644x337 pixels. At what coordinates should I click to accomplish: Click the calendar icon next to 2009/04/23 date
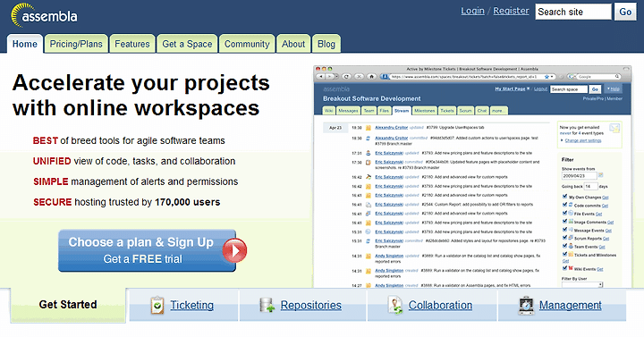point(601,175)
